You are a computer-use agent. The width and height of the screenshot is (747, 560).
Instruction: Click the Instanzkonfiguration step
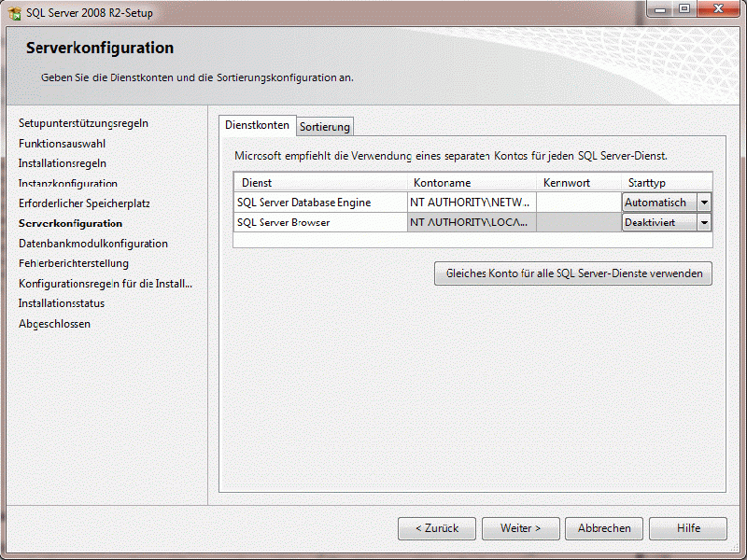click(68, 183)
